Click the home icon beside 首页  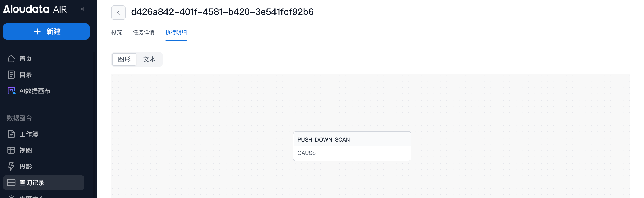11,59
